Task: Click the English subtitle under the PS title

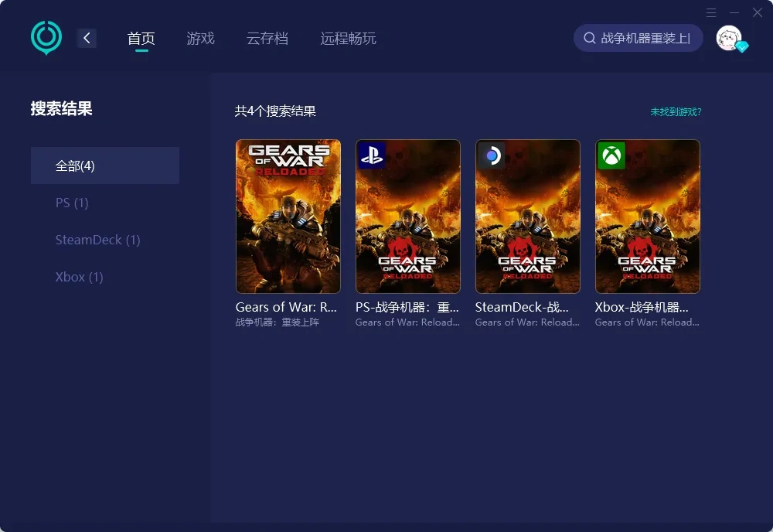Action: coord(407,322)
